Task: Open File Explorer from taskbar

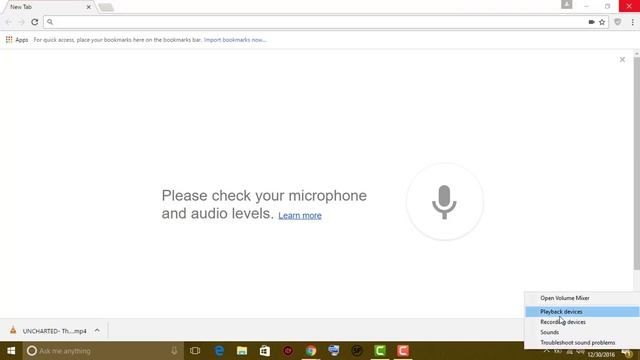Action: pyautogui.click(x=242, y=351)
